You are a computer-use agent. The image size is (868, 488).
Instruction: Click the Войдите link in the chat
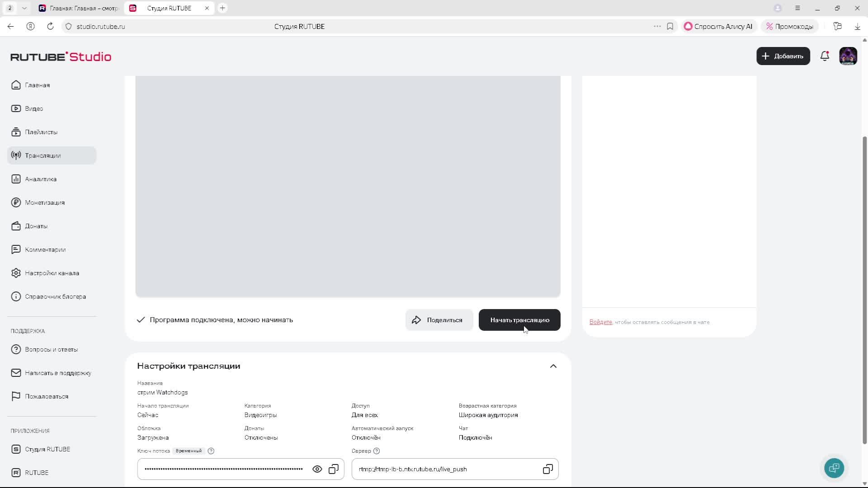click(600, 322)
